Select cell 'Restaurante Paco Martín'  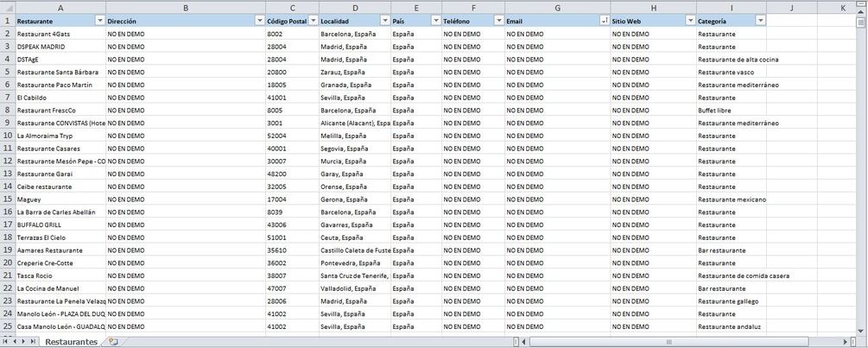point(60,85)
